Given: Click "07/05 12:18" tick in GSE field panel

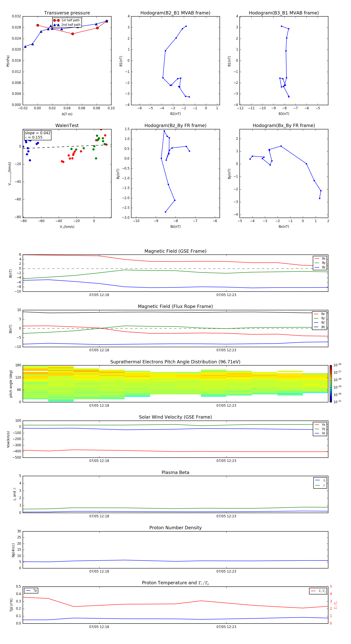Looking at the screenshot, I should pyautogui.click(x=99, y=295).
